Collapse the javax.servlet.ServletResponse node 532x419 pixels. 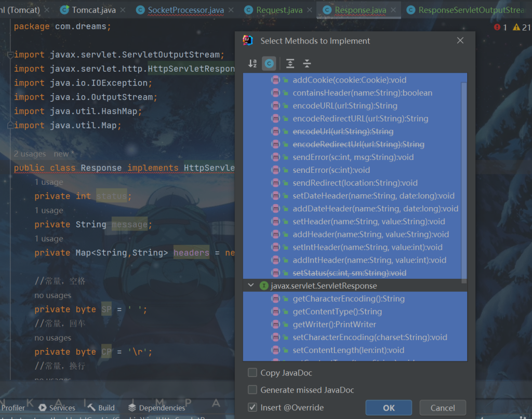coord(251,286)
